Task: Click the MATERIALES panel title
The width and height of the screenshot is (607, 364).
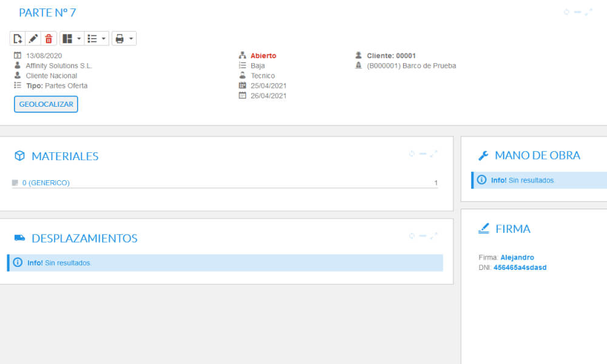Action: 65,157
